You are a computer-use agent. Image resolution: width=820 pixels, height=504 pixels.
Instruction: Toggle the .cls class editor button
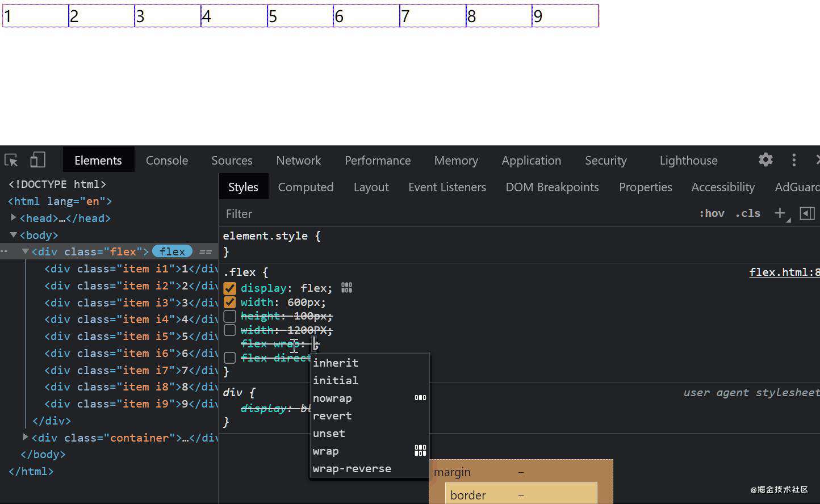[748, 213]
